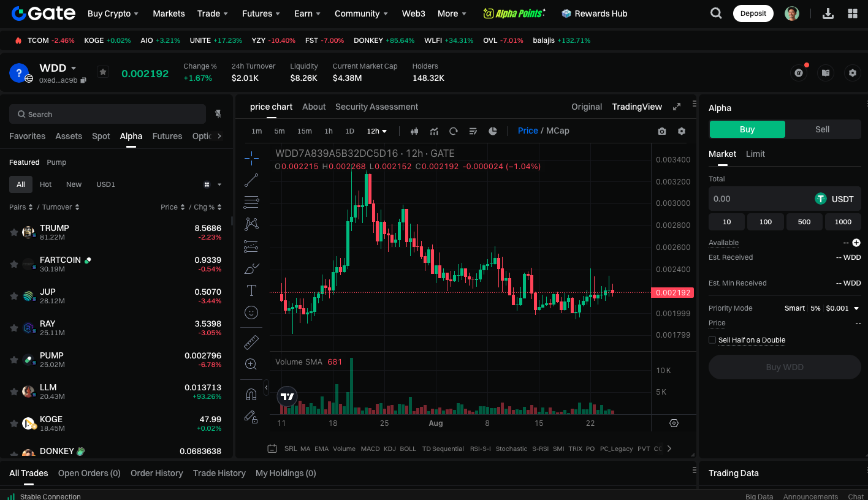Change candlestick chart type
Viewport: 868px width, 500px height.
pos(414,131)
